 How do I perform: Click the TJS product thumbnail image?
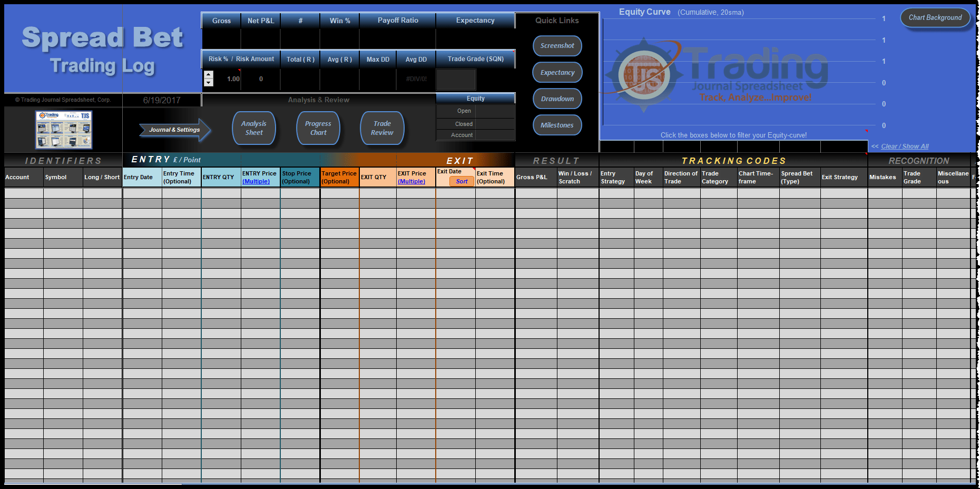pyautogui.click(x=63, y=130)
